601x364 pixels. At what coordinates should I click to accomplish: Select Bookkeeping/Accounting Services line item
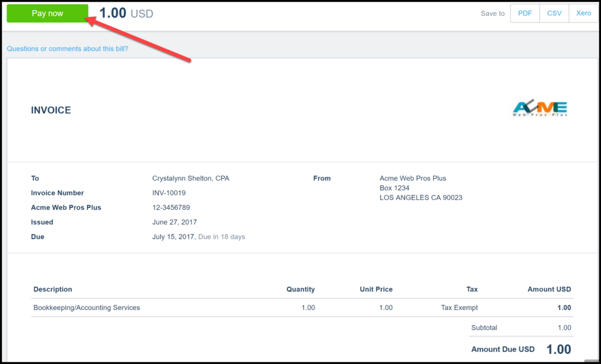point(87,308)
